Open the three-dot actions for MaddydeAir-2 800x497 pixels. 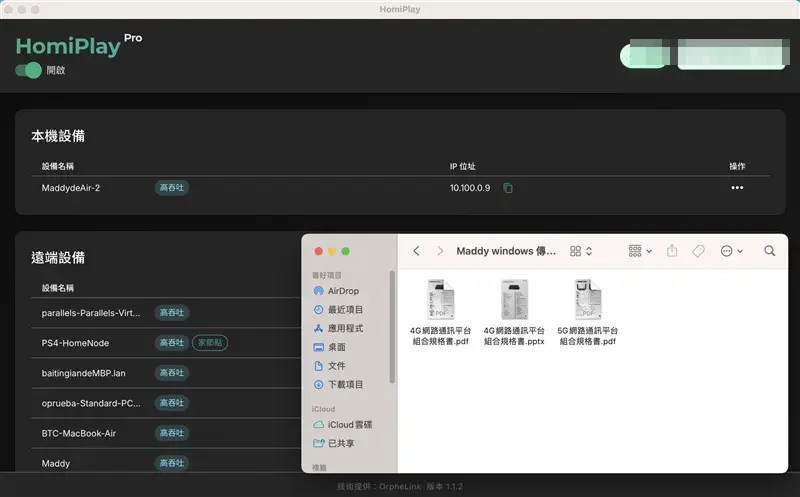(x=737, y=188)
